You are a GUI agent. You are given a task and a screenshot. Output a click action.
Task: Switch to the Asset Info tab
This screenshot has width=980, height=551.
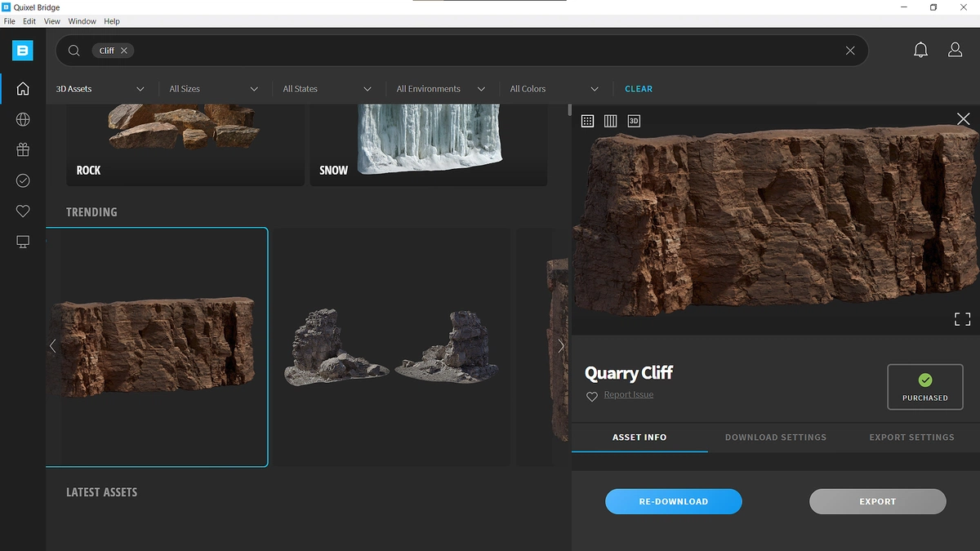pos(639,438)
